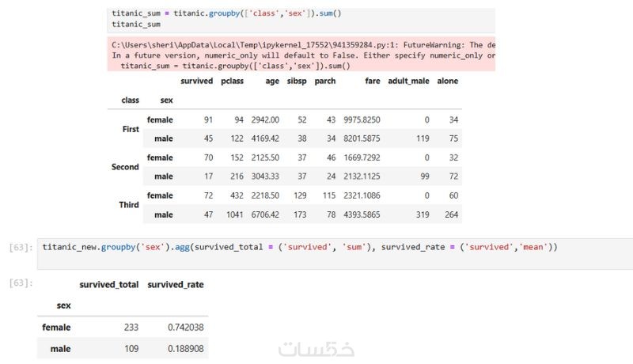Click the 'survived_total' column header
Image resolution: width=633 pixels, height=364 pixels.
tap(109, 285)
